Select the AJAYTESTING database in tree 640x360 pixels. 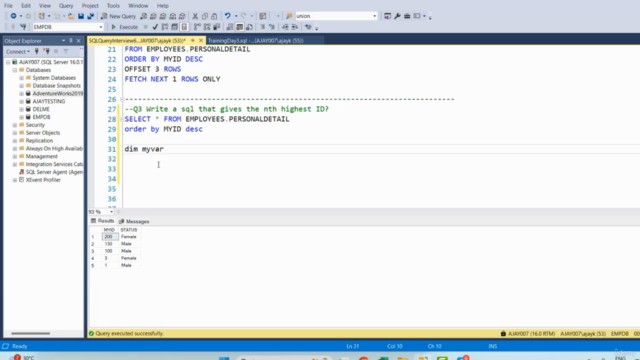tap(49, 101)
